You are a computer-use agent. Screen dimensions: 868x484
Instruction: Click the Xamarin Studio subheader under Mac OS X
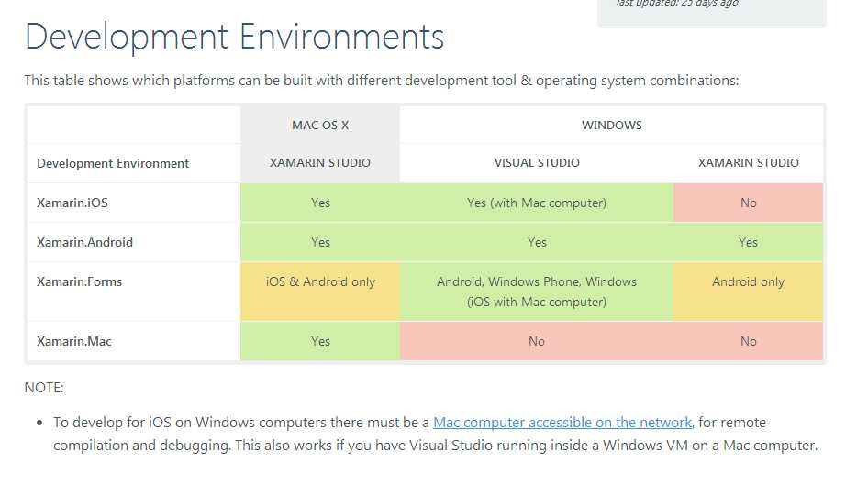[x=319, y=163]
